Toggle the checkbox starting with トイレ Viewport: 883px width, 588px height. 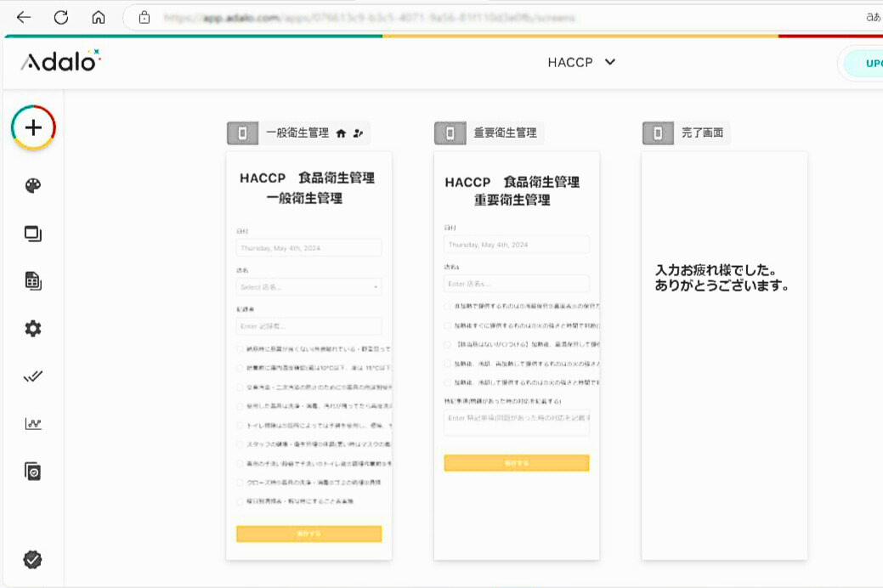[x=240, y=425]
